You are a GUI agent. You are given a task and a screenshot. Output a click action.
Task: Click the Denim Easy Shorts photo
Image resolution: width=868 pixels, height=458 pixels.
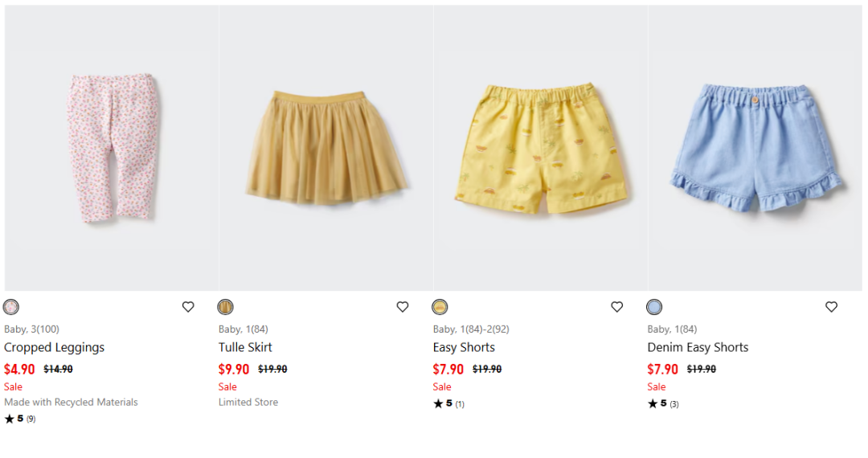click(755, 149)
